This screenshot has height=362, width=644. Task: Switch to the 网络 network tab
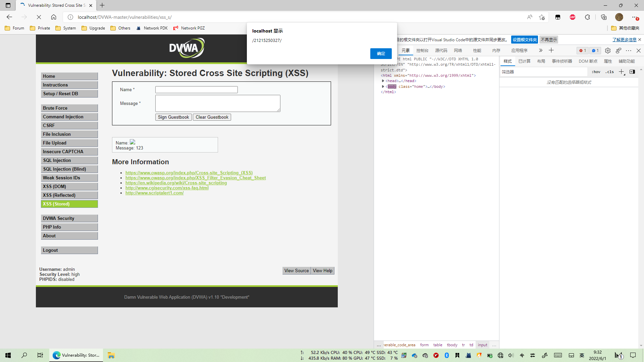point(458,50)
